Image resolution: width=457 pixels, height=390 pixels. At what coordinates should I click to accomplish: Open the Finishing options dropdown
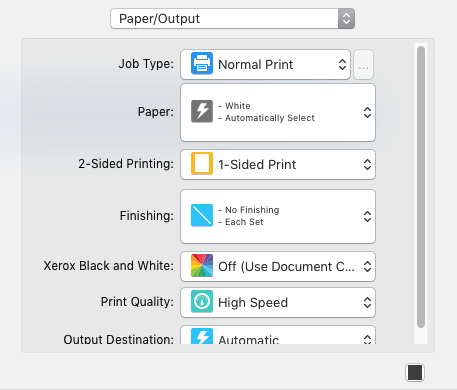278,217
